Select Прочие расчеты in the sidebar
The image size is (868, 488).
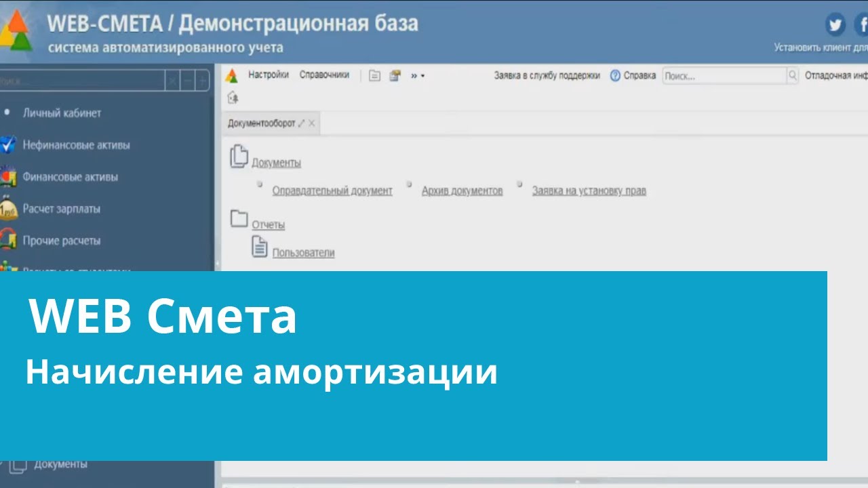[x=61, y=241]
